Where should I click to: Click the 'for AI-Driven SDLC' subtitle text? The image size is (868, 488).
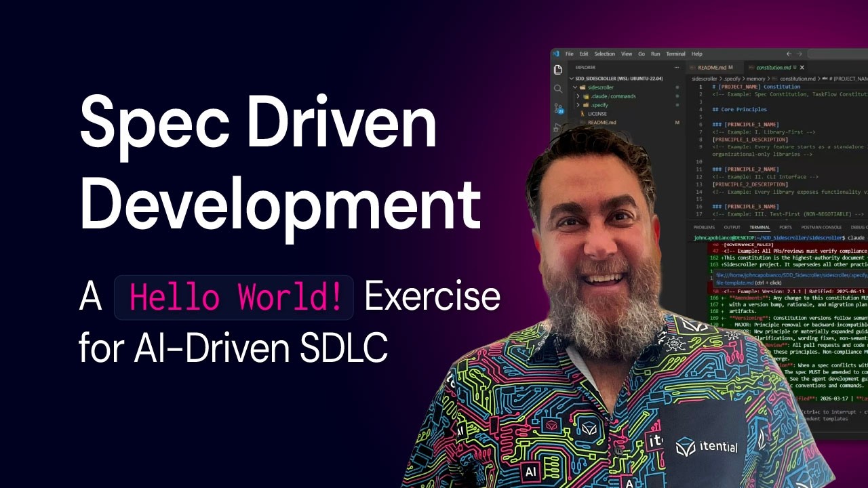pyautogui.click(x=233, y=348)
